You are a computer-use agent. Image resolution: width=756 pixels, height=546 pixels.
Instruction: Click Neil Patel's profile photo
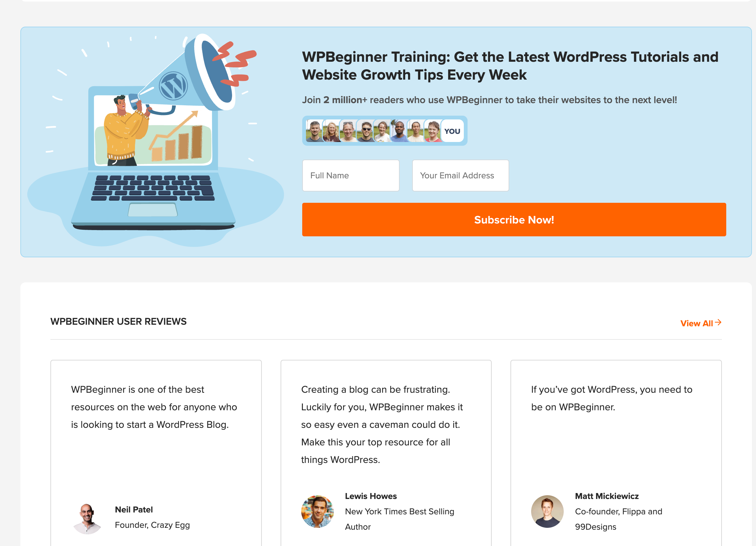pyautogui.click(x=87, y=518)
